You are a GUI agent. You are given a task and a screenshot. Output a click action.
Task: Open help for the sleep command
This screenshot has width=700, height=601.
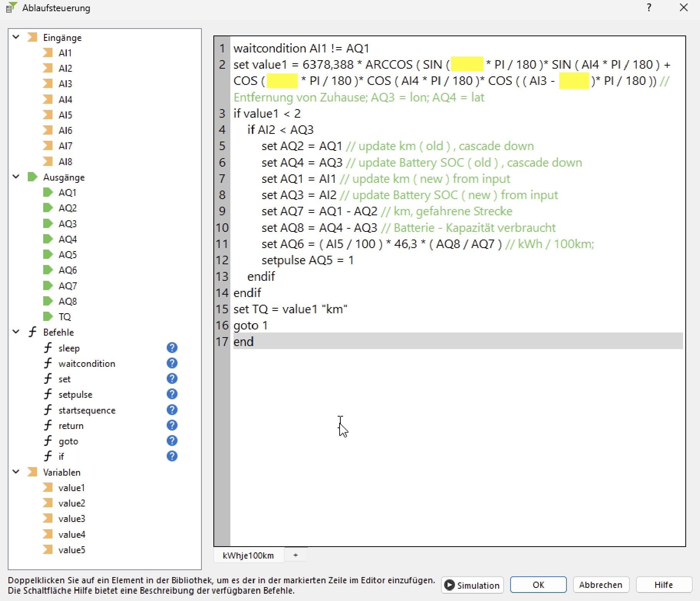(x=172, y=348)
